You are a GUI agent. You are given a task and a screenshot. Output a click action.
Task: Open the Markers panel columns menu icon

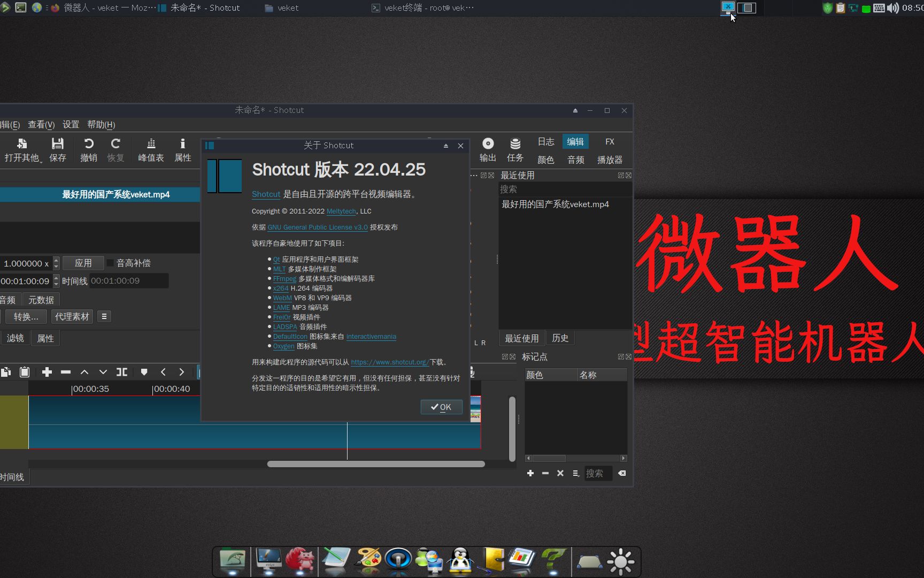tap(576, 473)
